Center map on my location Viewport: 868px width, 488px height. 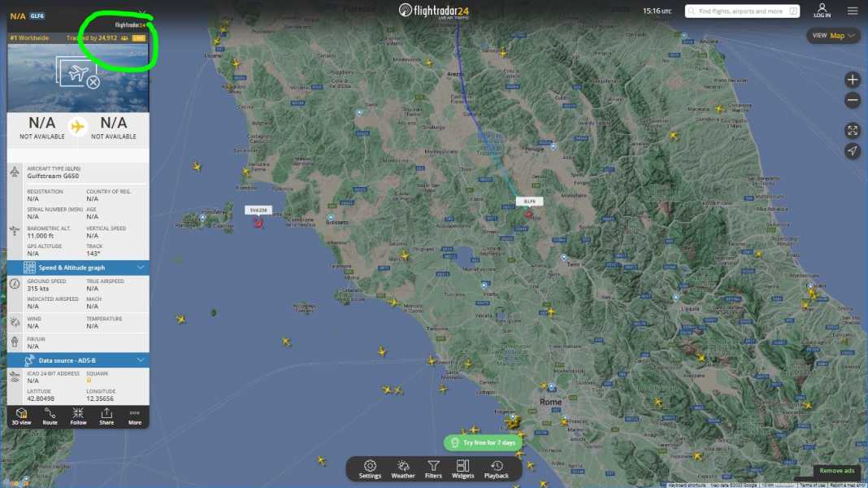(853, 150)
